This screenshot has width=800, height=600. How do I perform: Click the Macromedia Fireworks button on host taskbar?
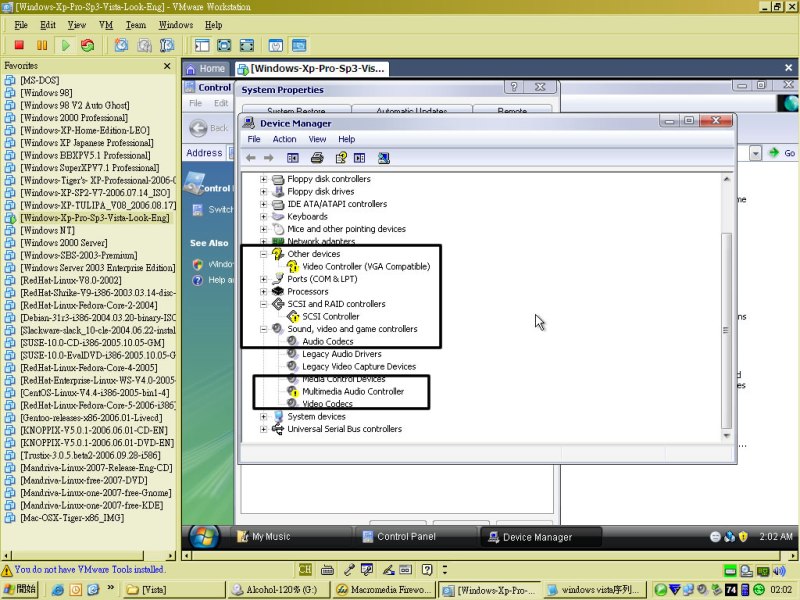384,590
